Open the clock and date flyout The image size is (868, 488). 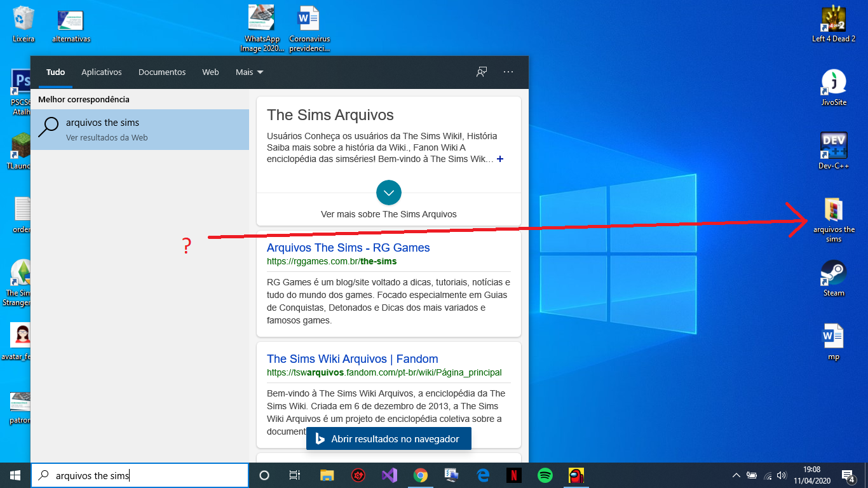811,475
